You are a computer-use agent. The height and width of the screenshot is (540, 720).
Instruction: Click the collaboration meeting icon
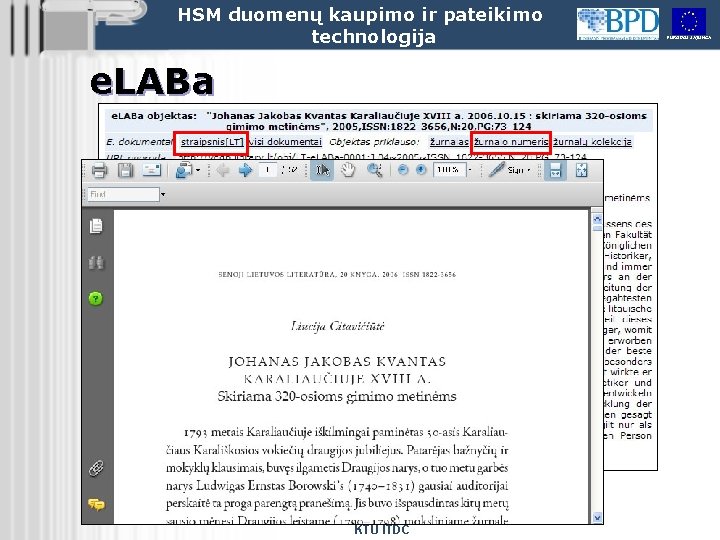(184, 170)
